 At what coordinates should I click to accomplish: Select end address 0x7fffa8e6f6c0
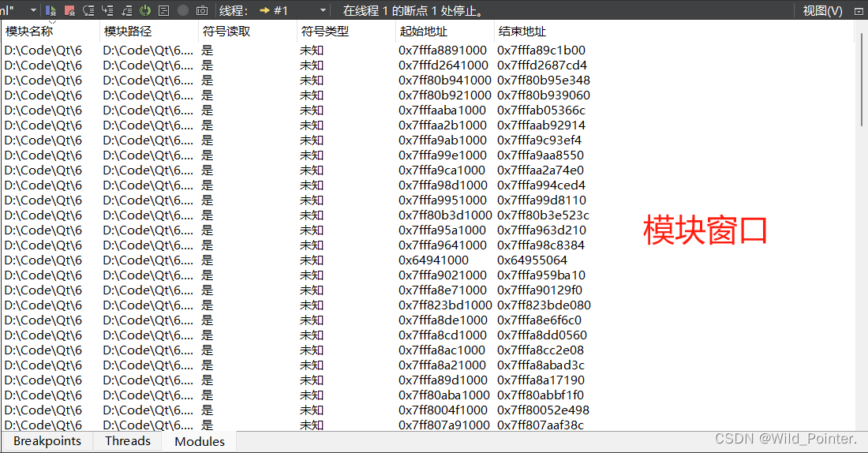point(539,320)
